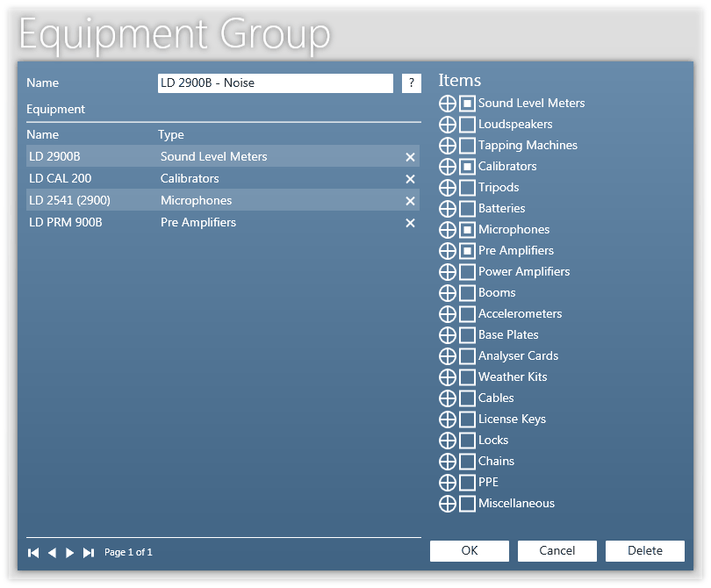
Task: Remove LD CAL 200 calibrator row
Action: [410, 179]
